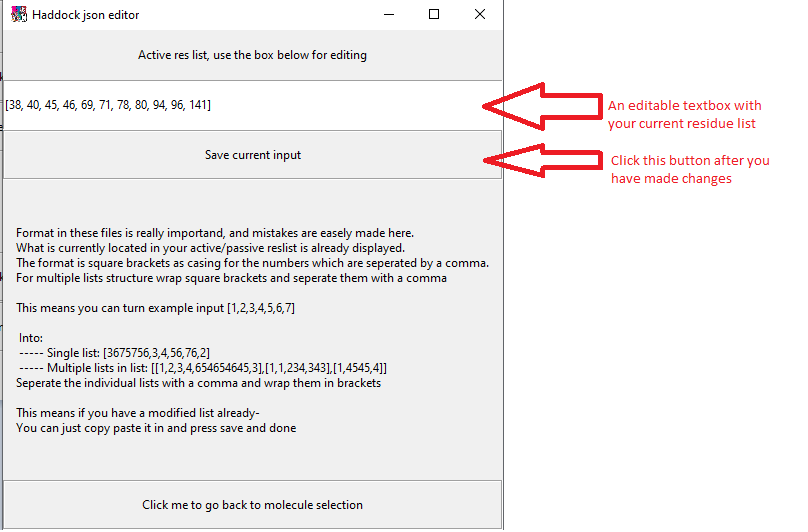The image size is (808, 532).
Task: Click the 'Single list: [3675756,3,4,56,76,2]' example line
Action: tap(114, 353)
